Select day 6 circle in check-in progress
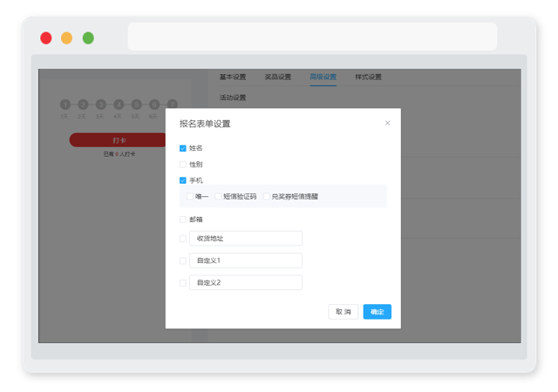This screenshot has height=392, width=558. (154, 105)
